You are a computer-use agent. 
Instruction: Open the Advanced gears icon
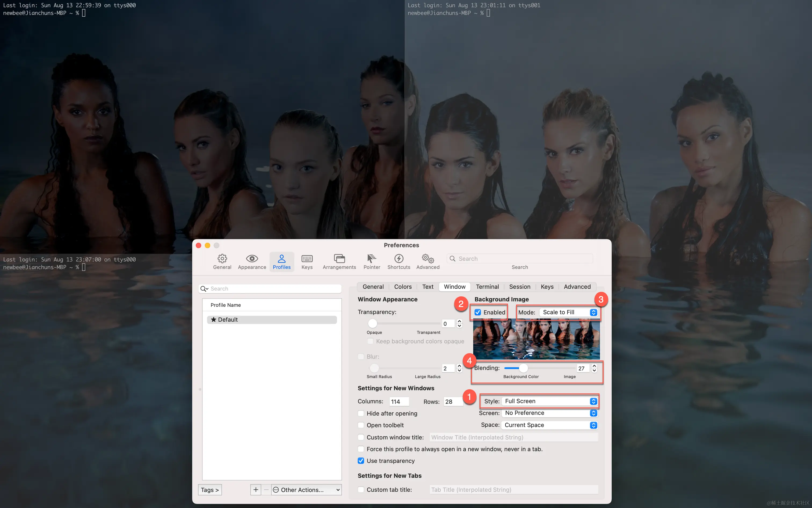click(x=428, y=259)
